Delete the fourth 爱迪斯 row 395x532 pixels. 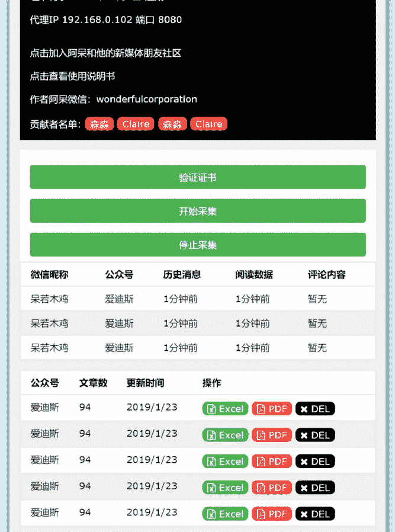[x=315, y=488]
